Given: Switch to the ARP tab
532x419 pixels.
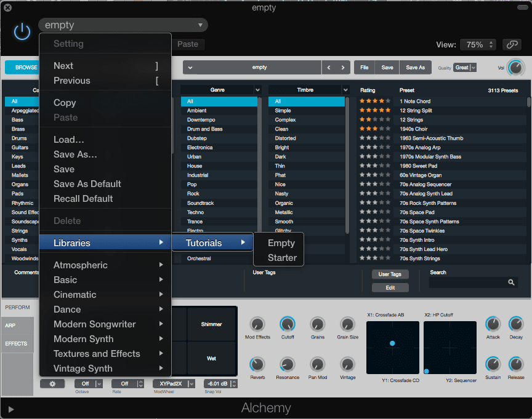Looking at the screenshot, I should tap(17, 325).
